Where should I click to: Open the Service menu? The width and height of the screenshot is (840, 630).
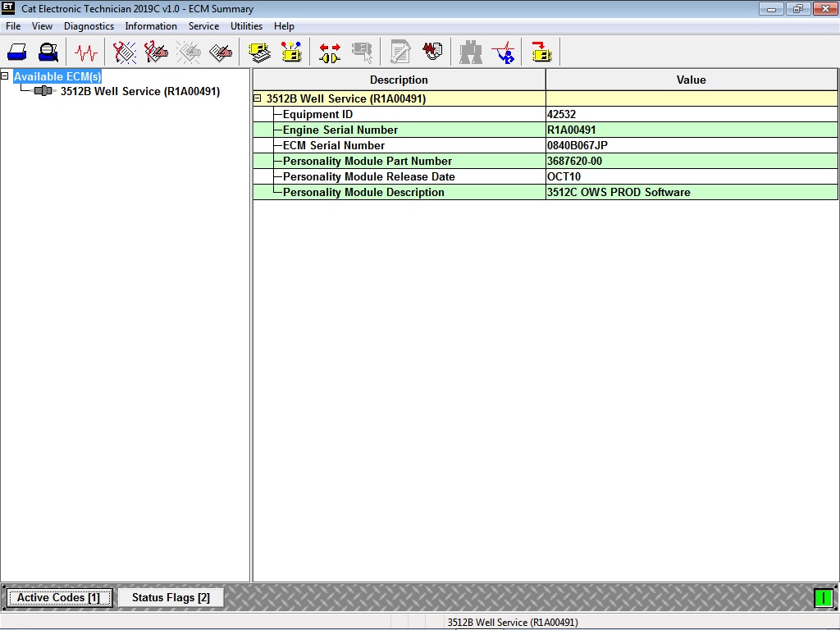203,26
